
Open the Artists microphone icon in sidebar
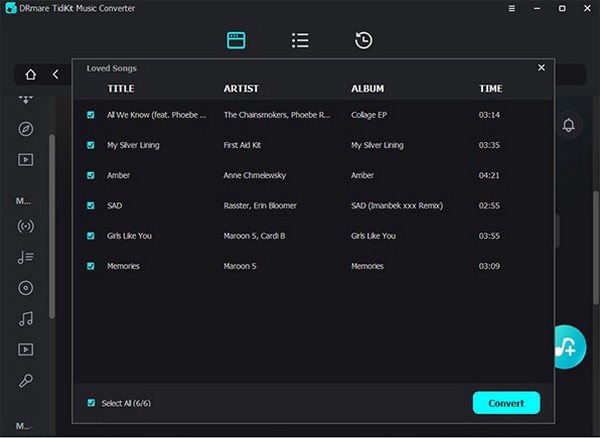[26, 381]
